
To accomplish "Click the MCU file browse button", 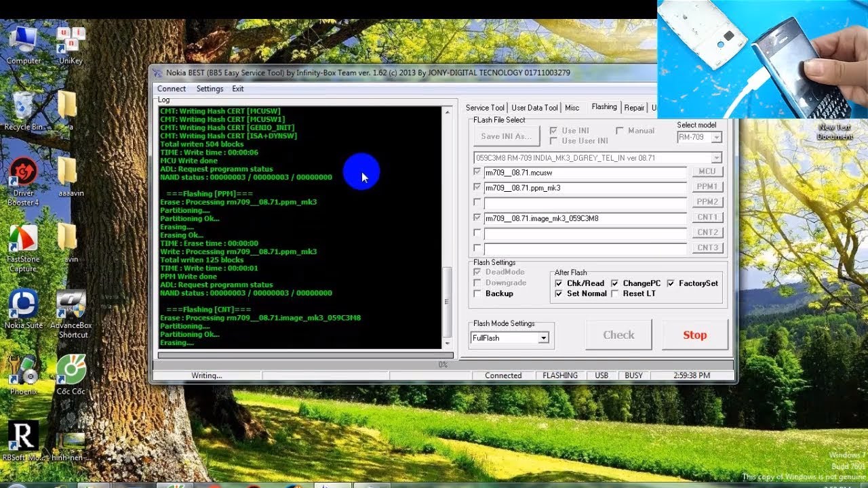I will click(x=707, y=172).
